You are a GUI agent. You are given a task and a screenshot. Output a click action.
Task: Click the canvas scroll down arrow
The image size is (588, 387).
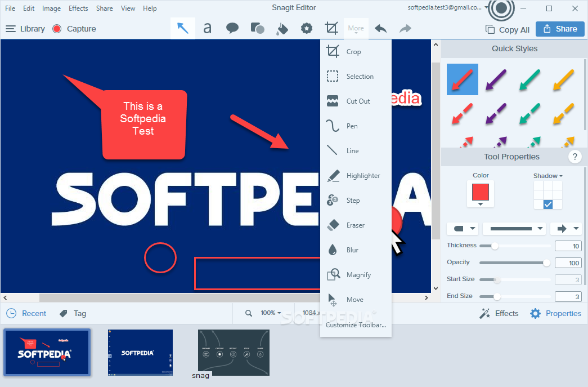[x=436, y=288]
